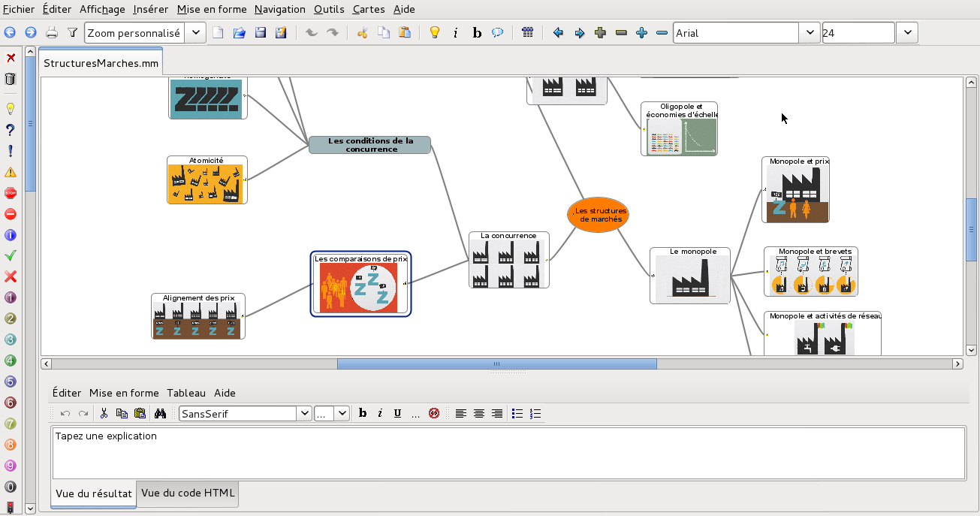Click the orange Les structures de marchés node
Viewport: 980px width, 516px height.
click(x=598, y=215)
